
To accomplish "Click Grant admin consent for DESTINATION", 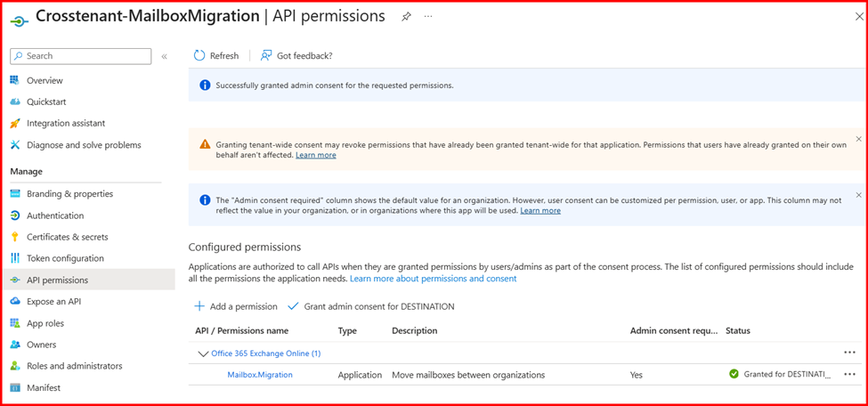I will point(378,306).
